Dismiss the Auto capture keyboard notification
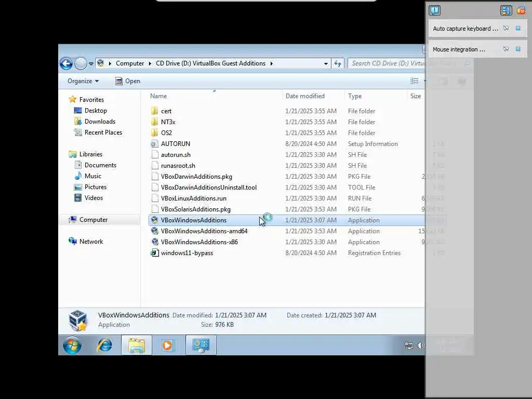This screenshot has width=532, height=399. [x=518, y=29]
